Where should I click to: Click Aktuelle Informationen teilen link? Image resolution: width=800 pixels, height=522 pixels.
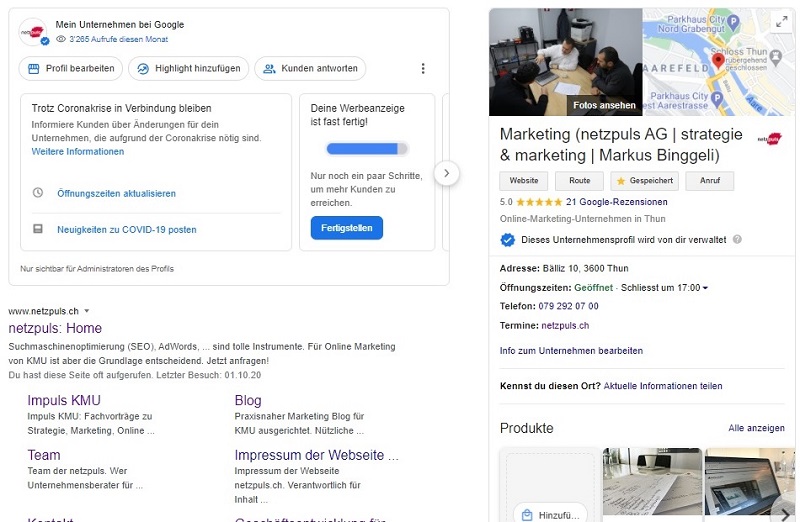[663, 386]
